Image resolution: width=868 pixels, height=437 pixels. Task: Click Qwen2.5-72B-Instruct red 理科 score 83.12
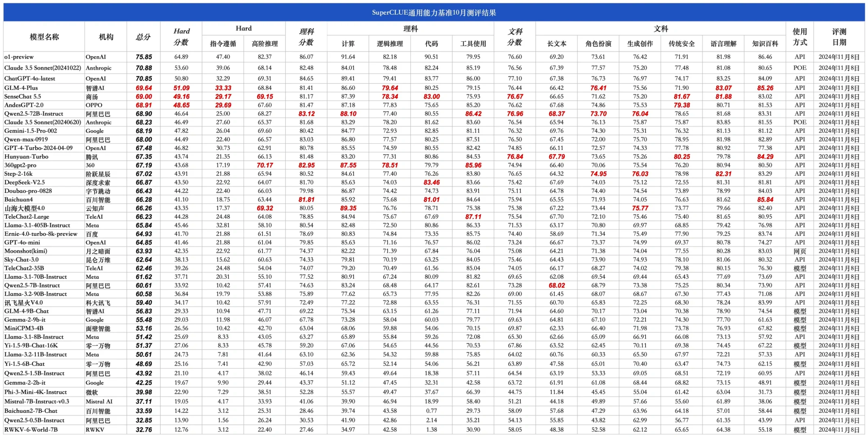pyautogui.click(x=307, y=114)
